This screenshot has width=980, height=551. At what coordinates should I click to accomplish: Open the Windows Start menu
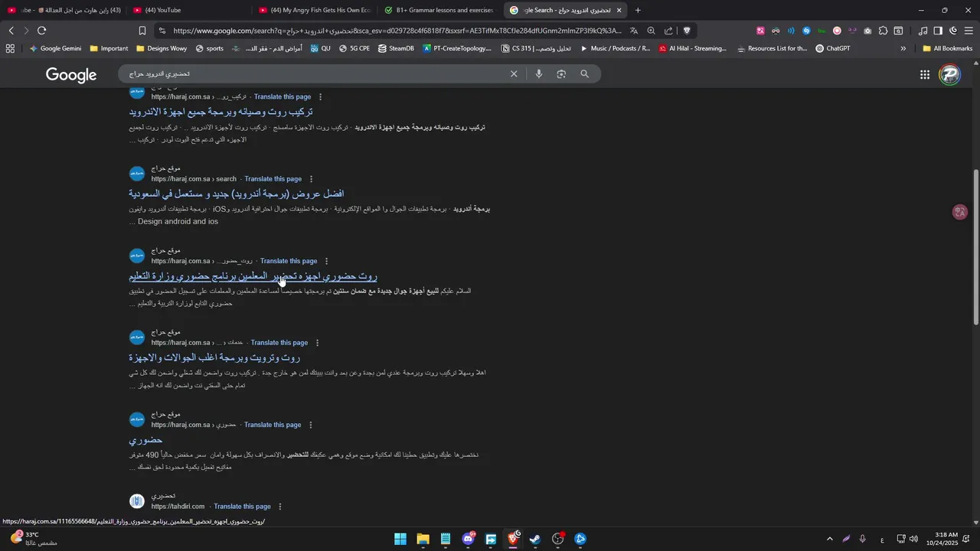[400, 539]
